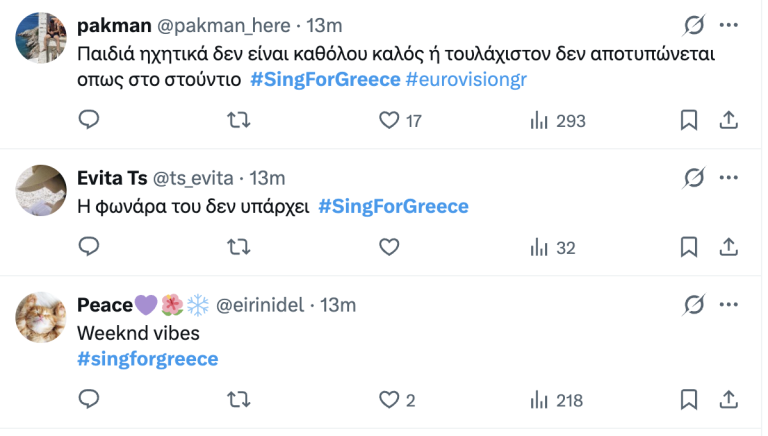768x436 pixels.
Task: Reply to Evita Ts's tweet
Action: 89,247
